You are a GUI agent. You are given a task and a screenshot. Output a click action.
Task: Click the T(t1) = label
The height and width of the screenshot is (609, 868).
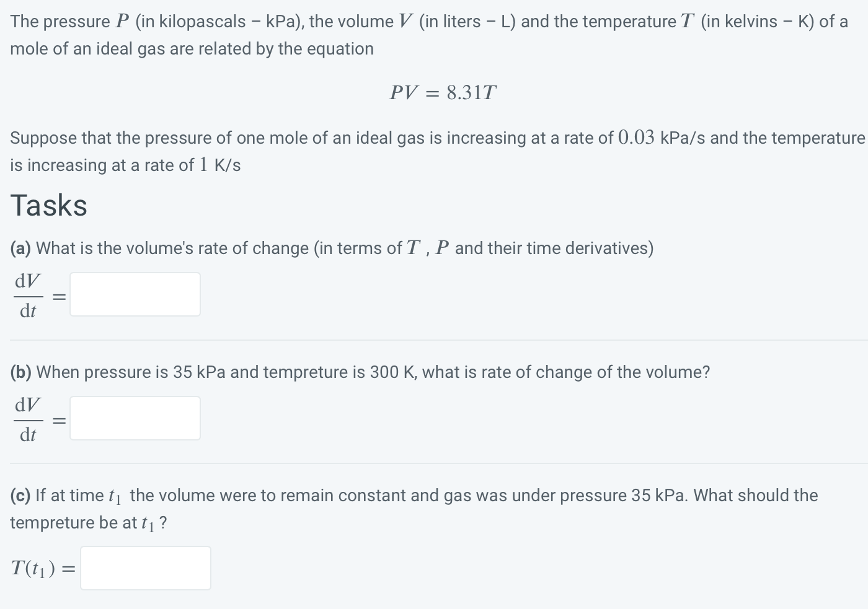[42, 567]
